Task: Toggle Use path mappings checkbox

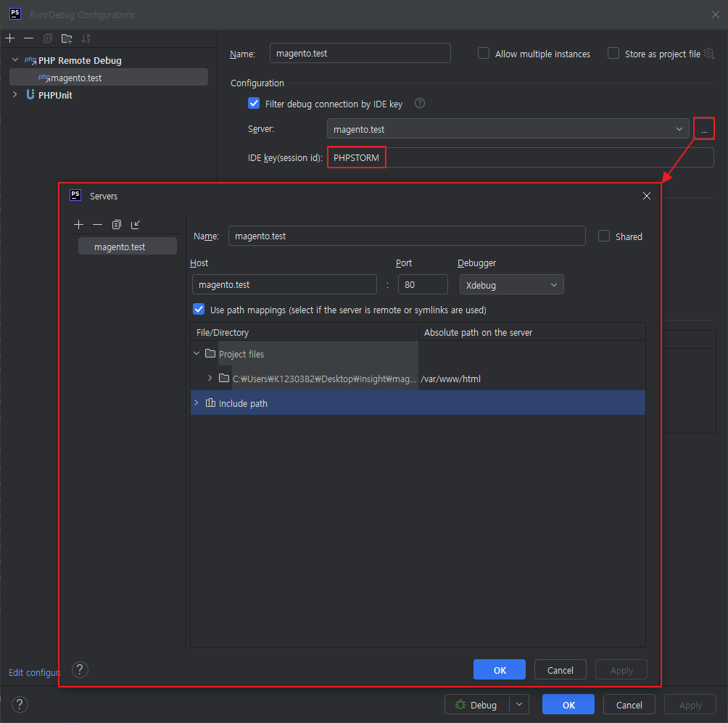Action: pos(199,309)
